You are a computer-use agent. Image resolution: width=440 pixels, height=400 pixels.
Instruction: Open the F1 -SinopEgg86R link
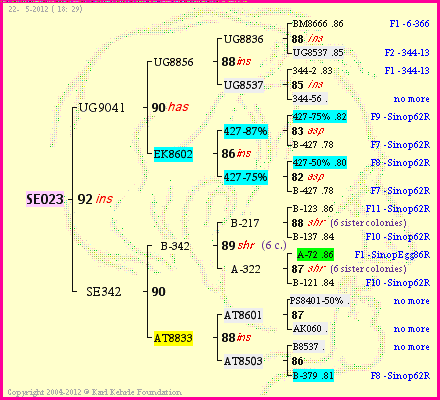pos(392,255)
